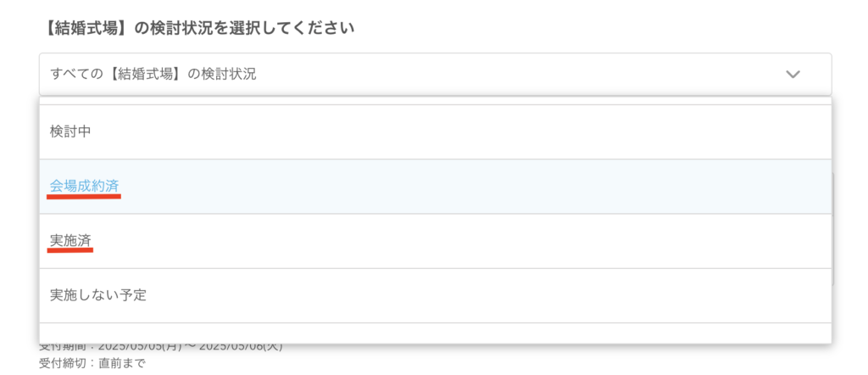Viewport: 868px width, 375px height.
Task: Click the 受付締切：直前まで text
Action: click(92, 364)
